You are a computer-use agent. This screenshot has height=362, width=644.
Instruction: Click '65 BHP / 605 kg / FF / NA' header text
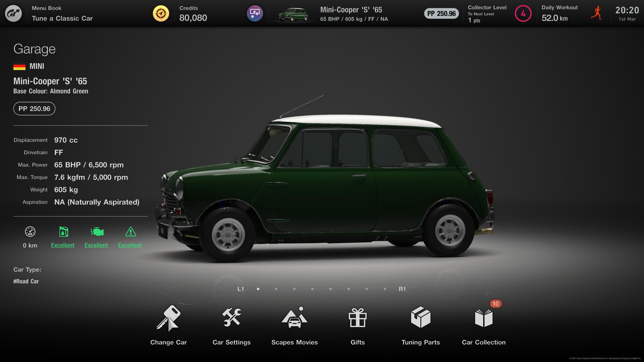[354, 19]
